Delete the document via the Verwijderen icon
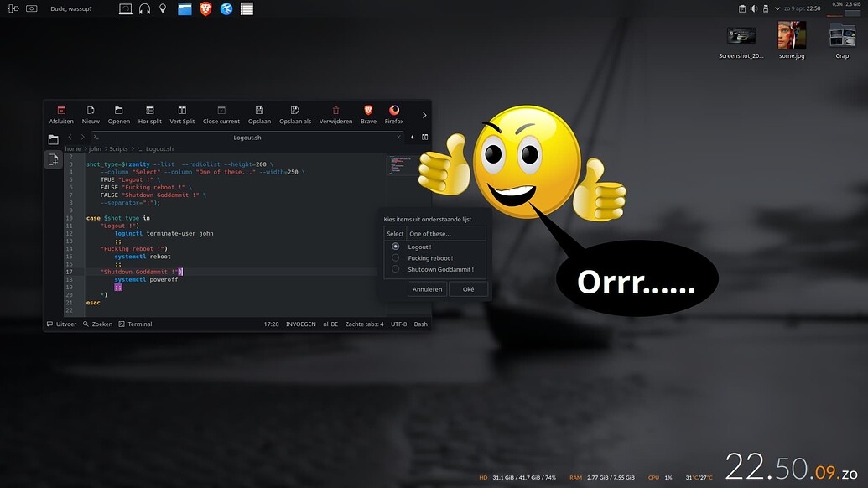 [x=335, y=113]
